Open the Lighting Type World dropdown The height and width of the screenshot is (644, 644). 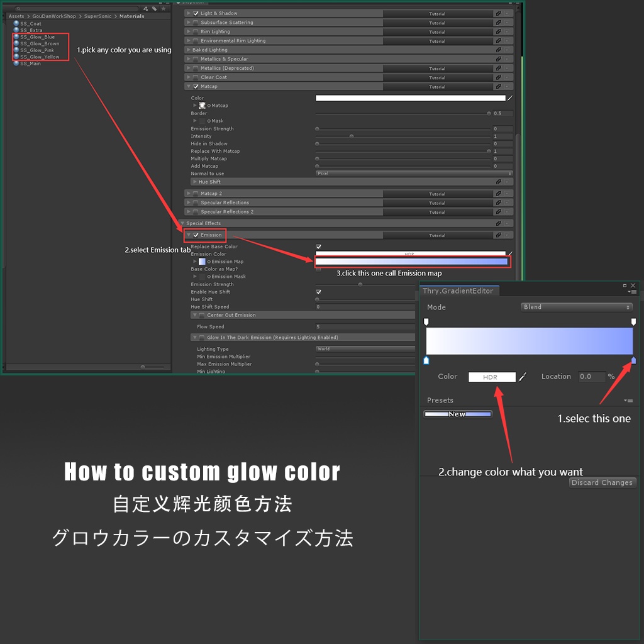click(x=365, y=349)
